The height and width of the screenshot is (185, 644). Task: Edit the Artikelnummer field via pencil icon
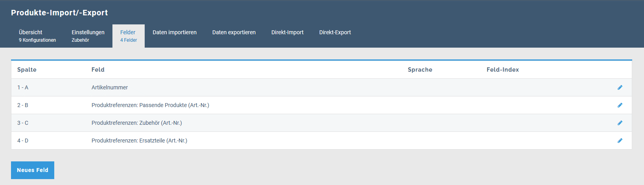coord(620,87)
